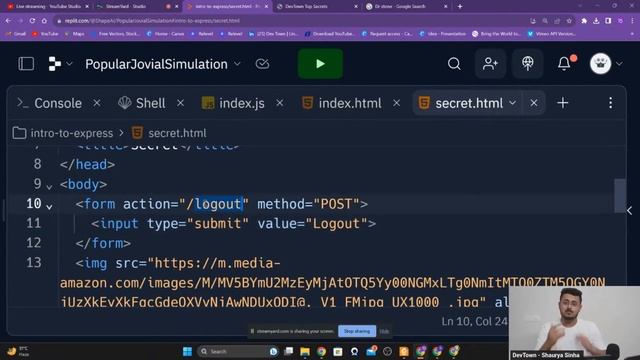The image size is (640, 360).
Task: Click the replit.com address bar
Action: coord(290,20)
